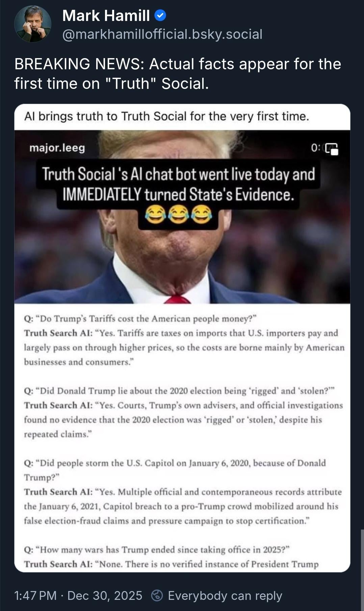
Task: Click the caption 'AI brings truth to Truth Social'
Action: (x=166, y=116)
